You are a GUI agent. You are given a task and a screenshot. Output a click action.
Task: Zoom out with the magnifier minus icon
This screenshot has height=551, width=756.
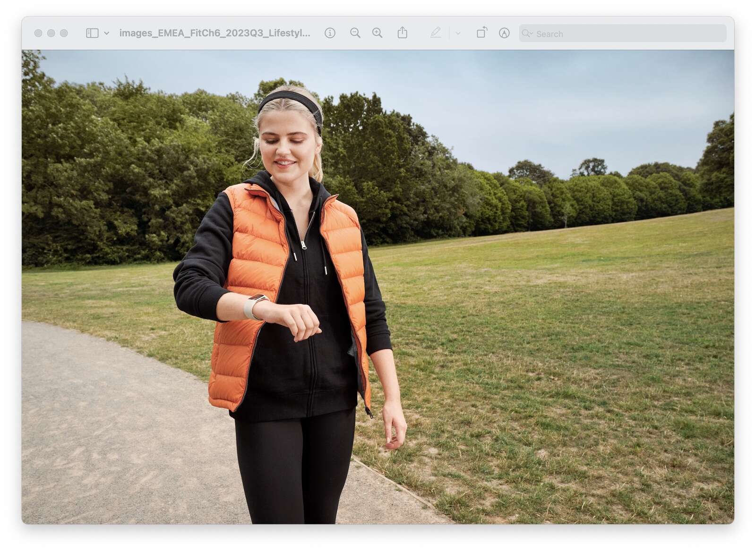click(355, 33)
